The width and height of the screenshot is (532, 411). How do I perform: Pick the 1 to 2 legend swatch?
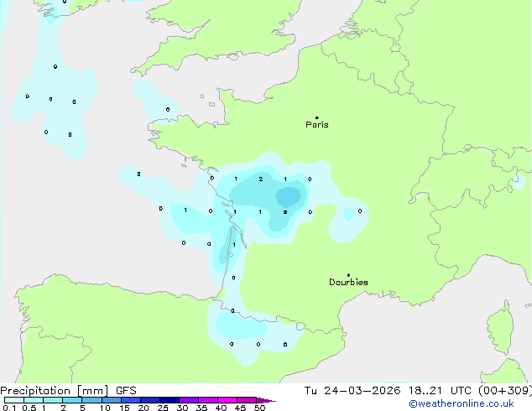tap(53, 400)
